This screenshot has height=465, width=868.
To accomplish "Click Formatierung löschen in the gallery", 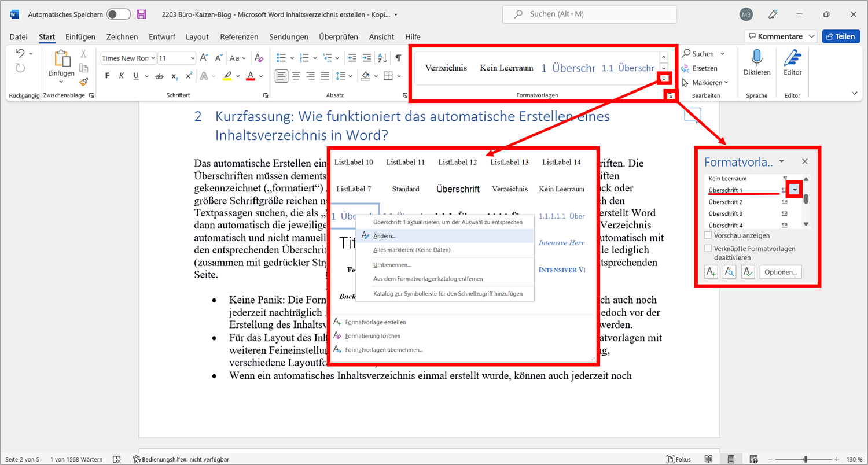I will (373, 336).
